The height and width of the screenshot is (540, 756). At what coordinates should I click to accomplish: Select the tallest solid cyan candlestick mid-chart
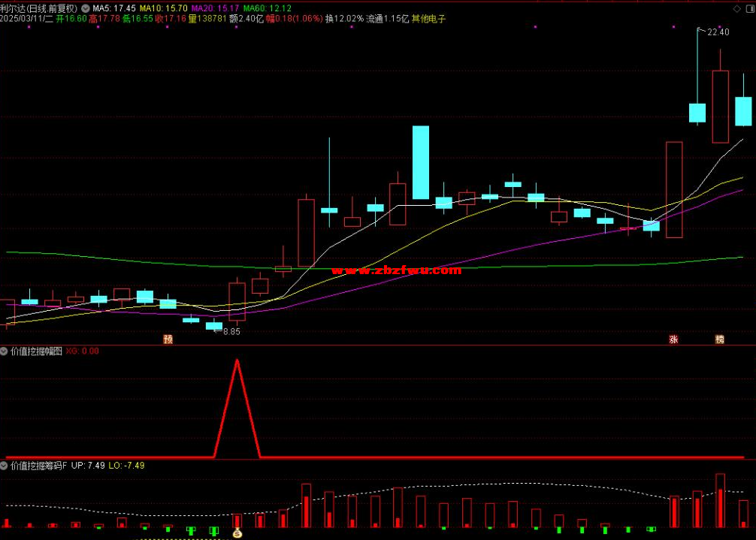pos(421,162)
